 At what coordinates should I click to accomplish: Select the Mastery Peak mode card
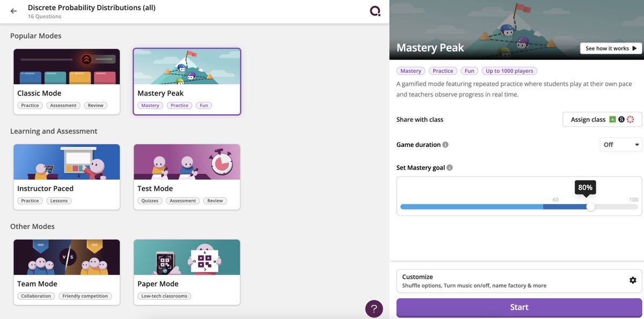187,81
